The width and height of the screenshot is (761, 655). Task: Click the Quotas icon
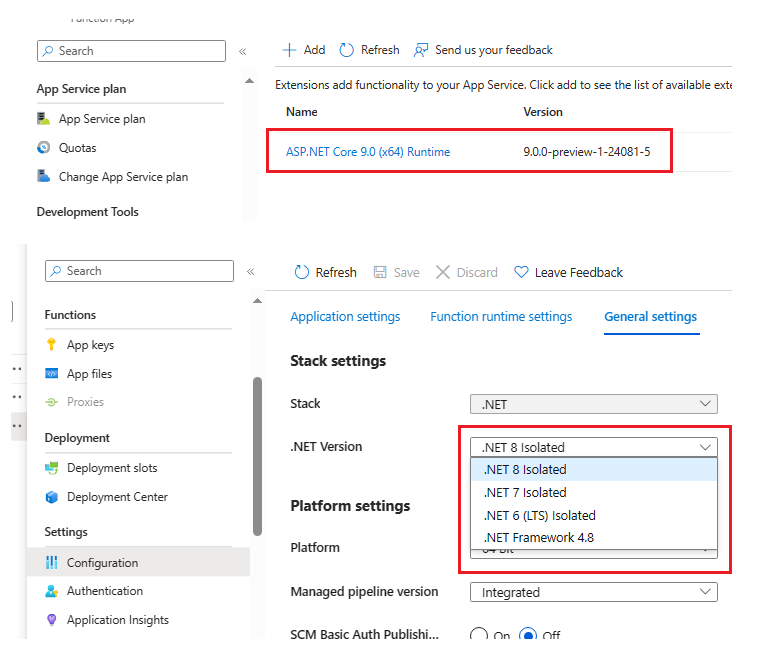coord(44,147)
